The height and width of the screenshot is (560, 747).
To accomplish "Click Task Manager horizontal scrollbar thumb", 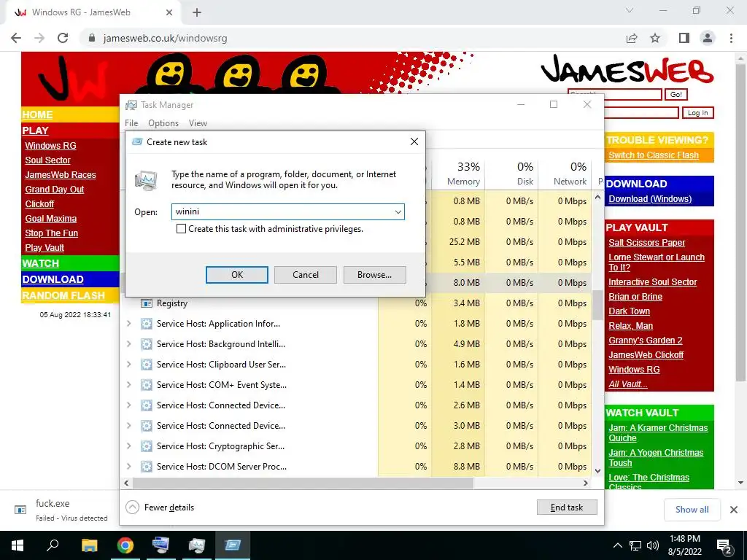I will tap(303, 483).
